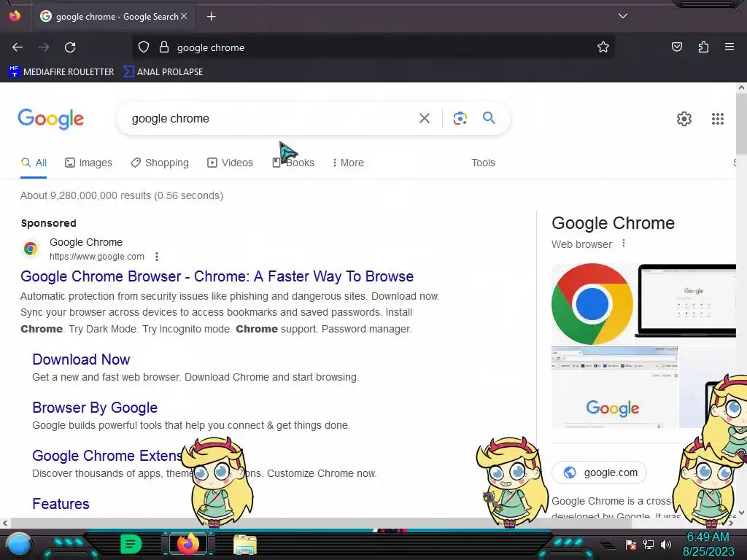Open the green notes app in taskbar

coord(131,544)
